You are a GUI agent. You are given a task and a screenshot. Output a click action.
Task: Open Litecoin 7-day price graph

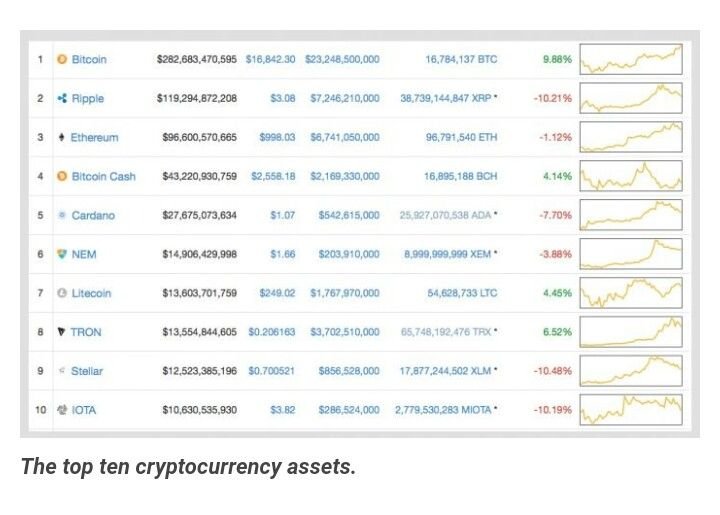point(631,293)
